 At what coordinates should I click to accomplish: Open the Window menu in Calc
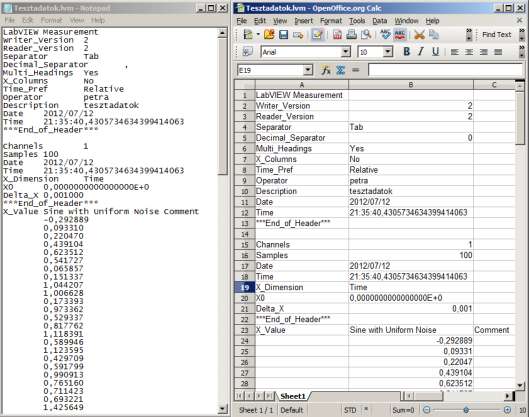tap(406, 21)
